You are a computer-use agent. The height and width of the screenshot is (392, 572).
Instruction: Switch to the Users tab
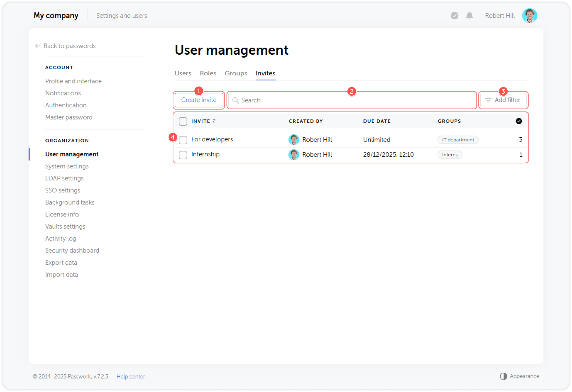coord(183,73)
